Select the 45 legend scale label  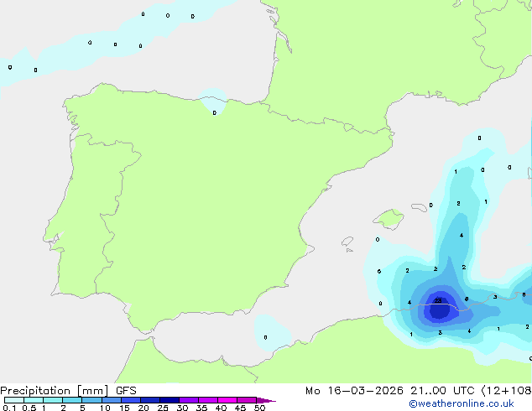240,408
